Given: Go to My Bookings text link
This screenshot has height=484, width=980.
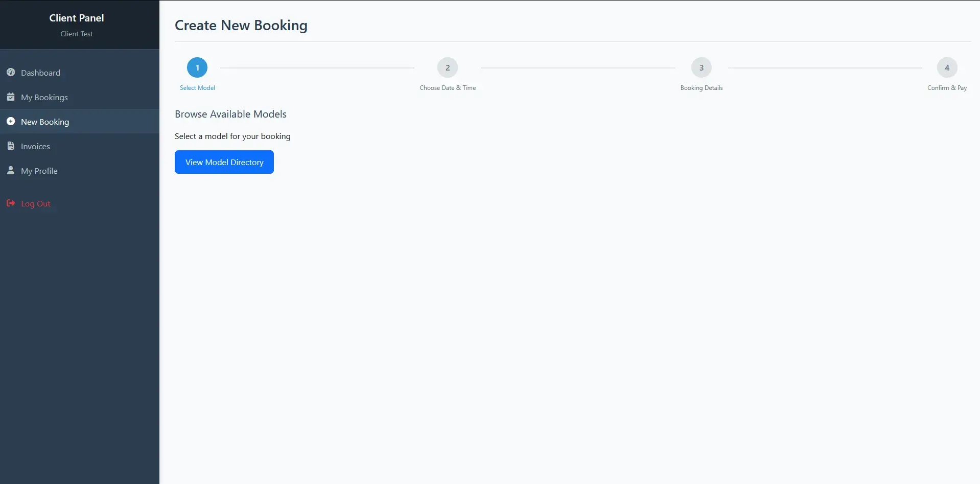Looking at the screenshot, I should [44, 98].
